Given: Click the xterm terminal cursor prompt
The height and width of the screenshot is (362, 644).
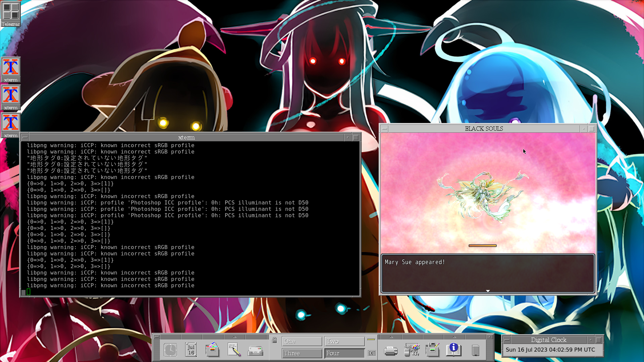Looking at the screenshot, I should [x=29, y=292].
